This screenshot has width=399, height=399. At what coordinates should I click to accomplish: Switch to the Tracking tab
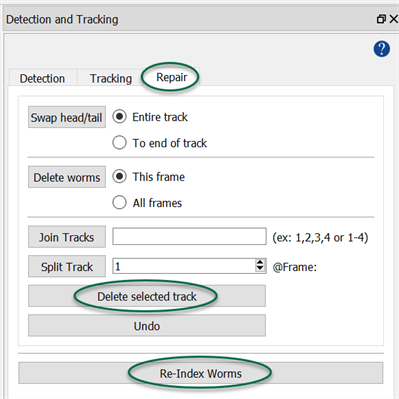(111, 78)
